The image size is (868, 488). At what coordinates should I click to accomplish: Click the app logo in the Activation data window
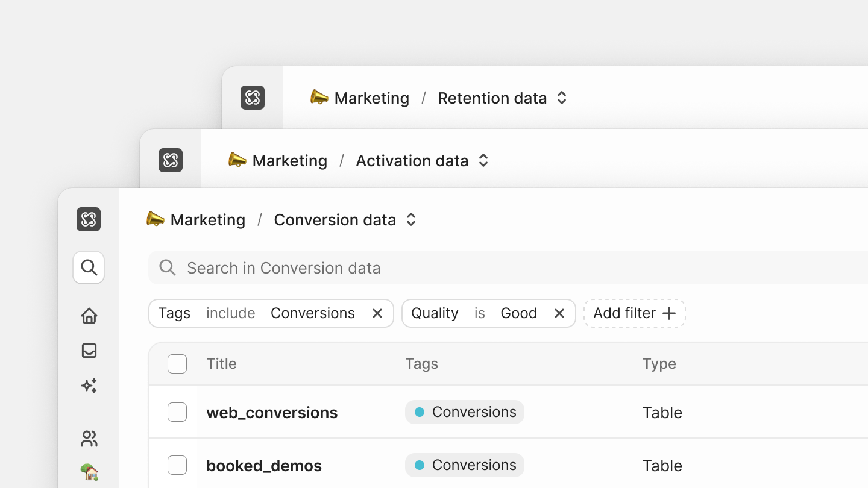171,160
